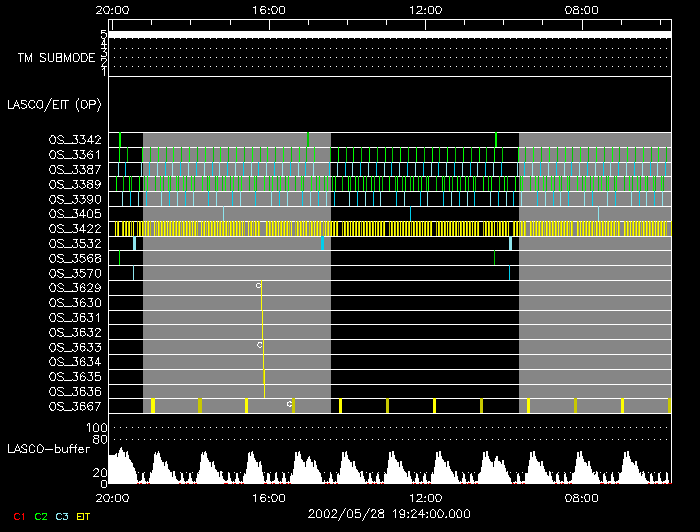The width and height of the screenshot is (700, 532).
Task: Click the LASCO/EIT (DP) label
Action: click(x=52, y=104)
